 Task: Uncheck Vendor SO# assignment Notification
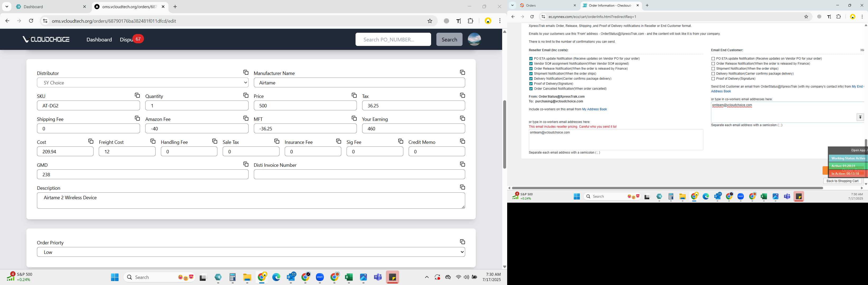pyautogui.click(x=531, y=64)
